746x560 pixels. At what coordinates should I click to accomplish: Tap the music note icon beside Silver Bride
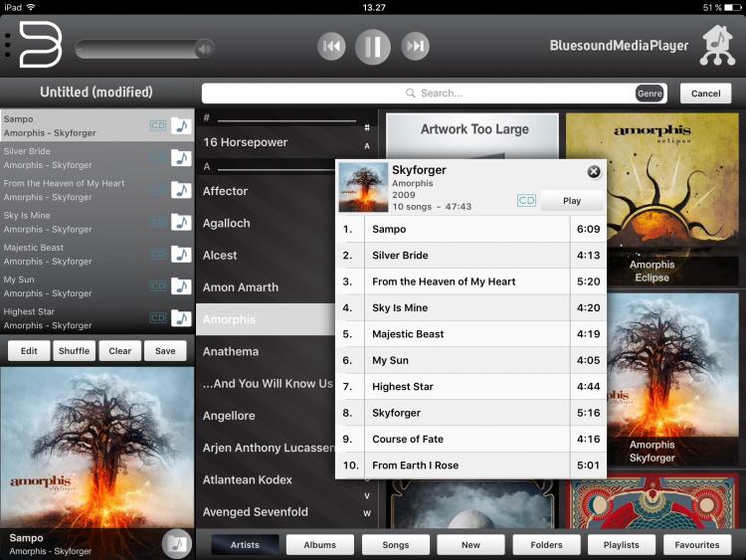coord(181,157)
